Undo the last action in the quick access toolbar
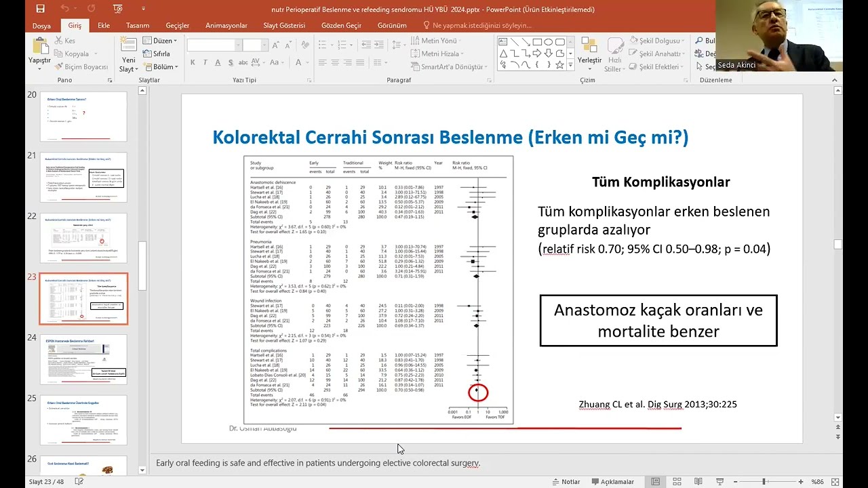Viewport: 868px width, 488px height. (64, 9)
